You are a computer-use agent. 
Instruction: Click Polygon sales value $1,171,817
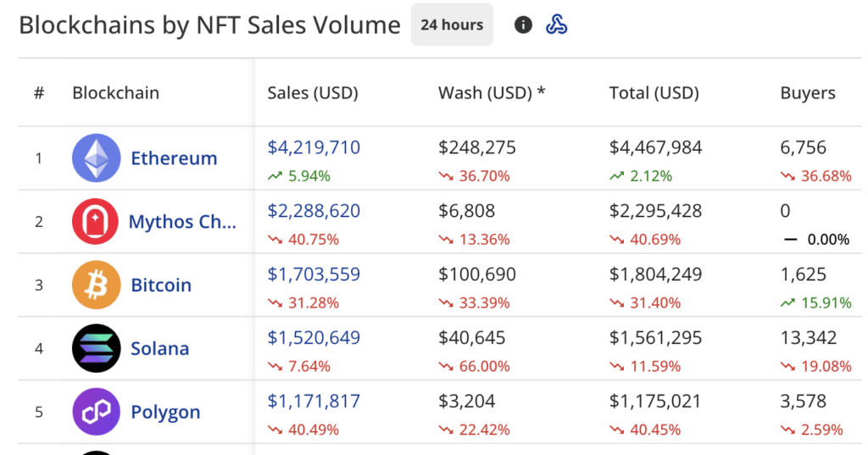click(x=314, y=401)
